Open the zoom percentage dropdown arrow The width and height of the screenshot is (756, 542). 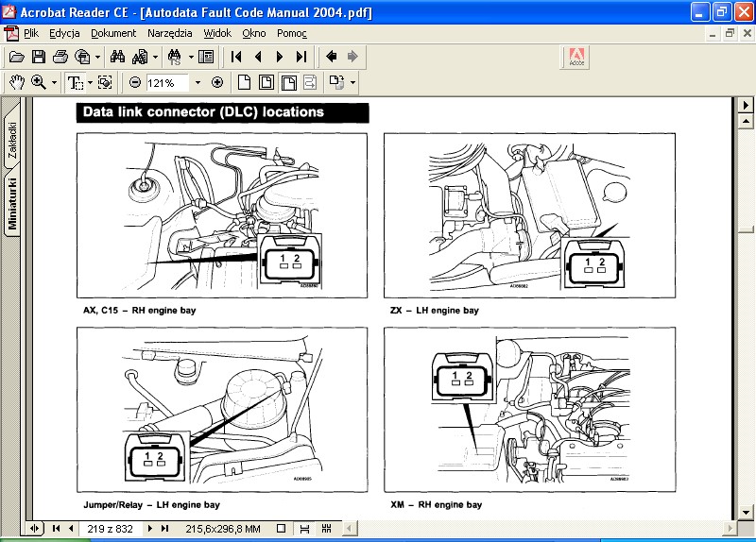198,83
